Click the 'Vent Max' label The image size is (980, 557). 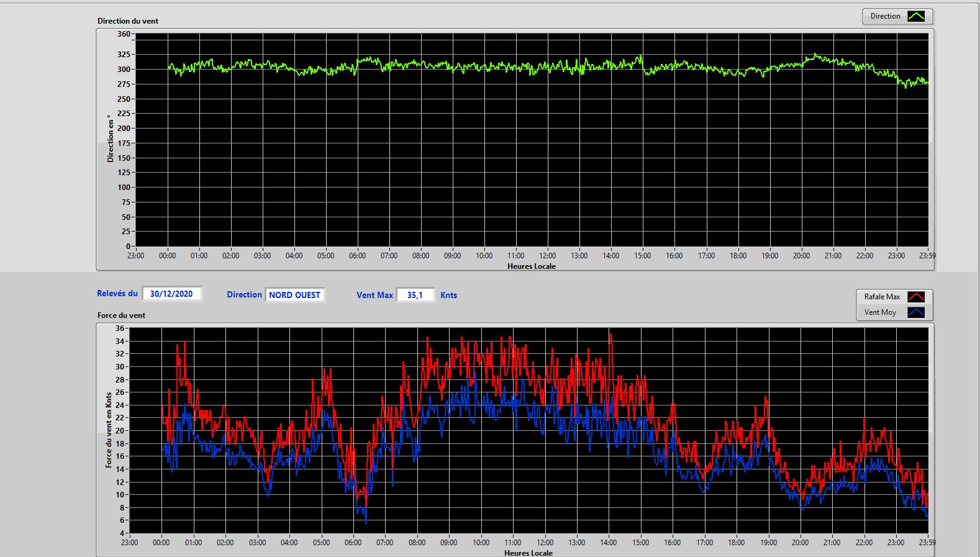[374, 295]
